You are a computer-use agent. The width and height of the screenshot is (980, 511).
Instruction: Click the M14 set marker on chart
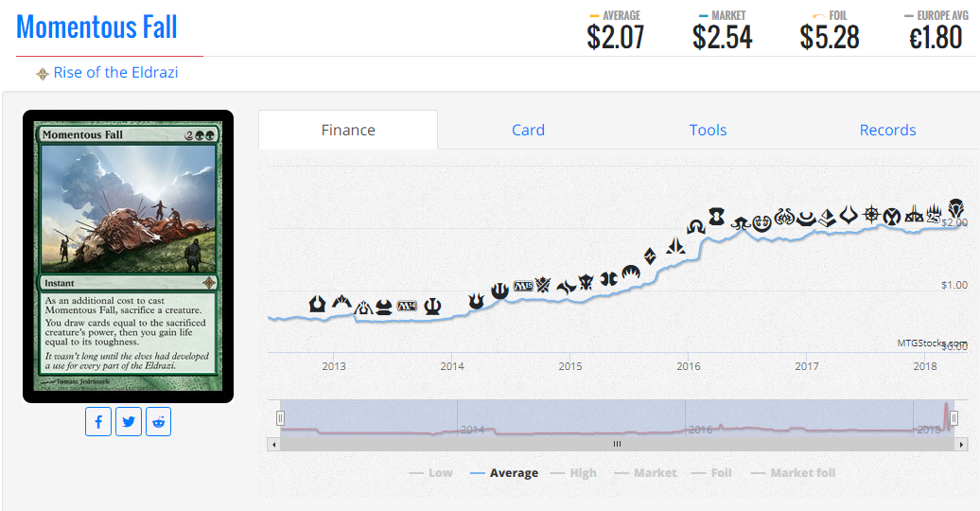[407, 307]
